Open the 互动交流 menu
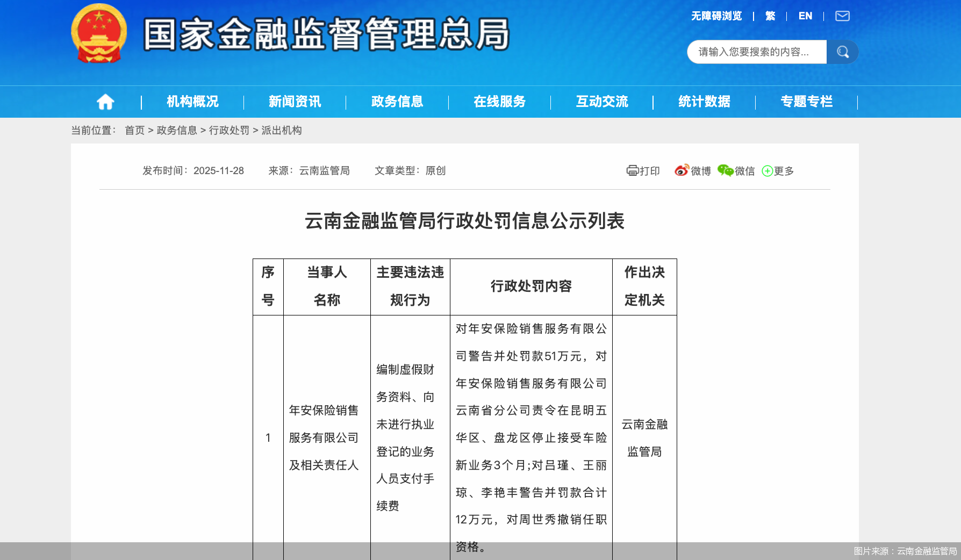 pos(602,102)
